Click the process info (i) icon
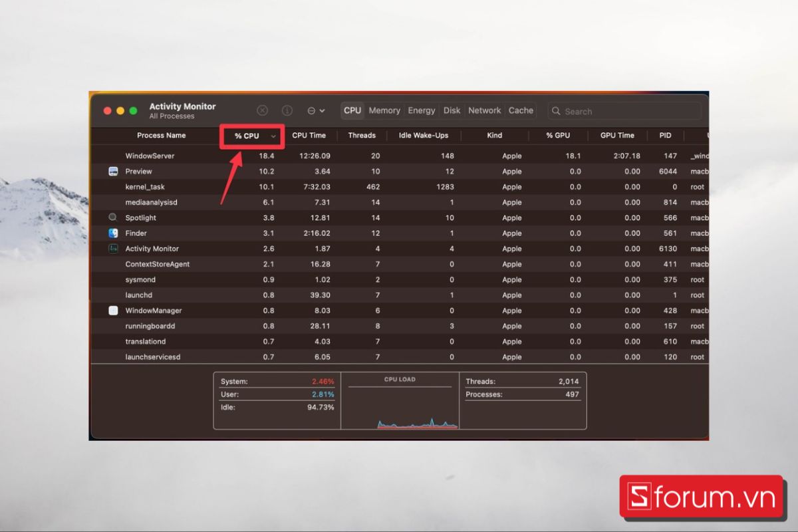The image size is (798, 532). [287, 110]
